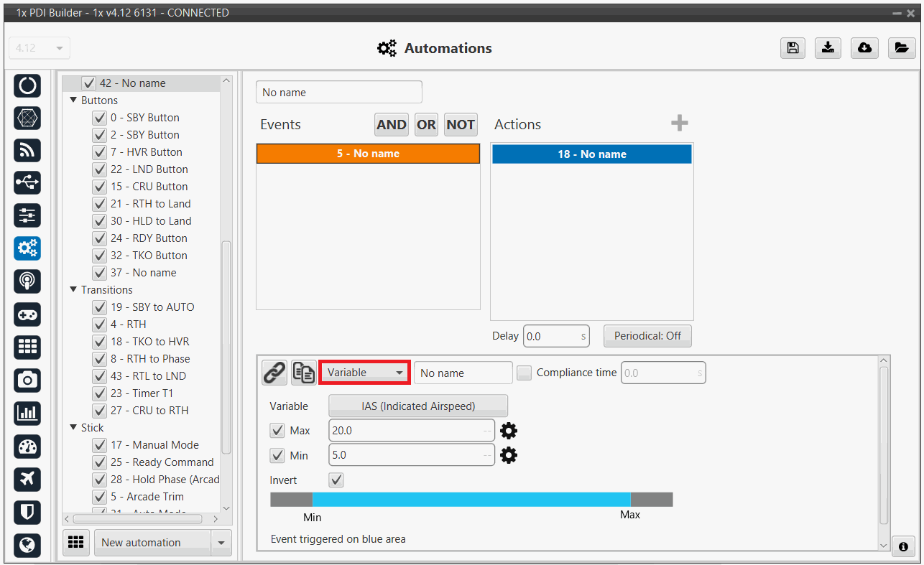Screen dimensions: 924x565
Task: Toggle checkbox for 7 - HVR Button
Action: (100, 152)
